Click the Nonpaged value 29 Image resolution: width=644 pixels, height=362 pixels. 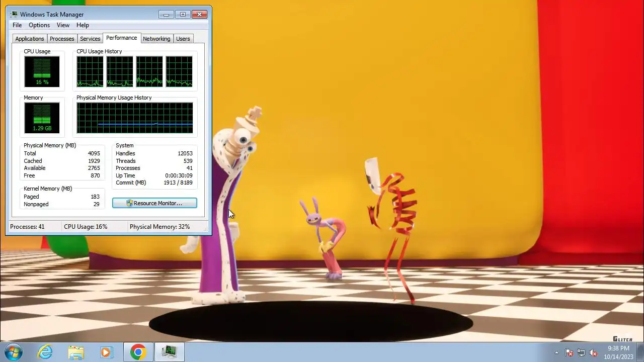[97, 204]
